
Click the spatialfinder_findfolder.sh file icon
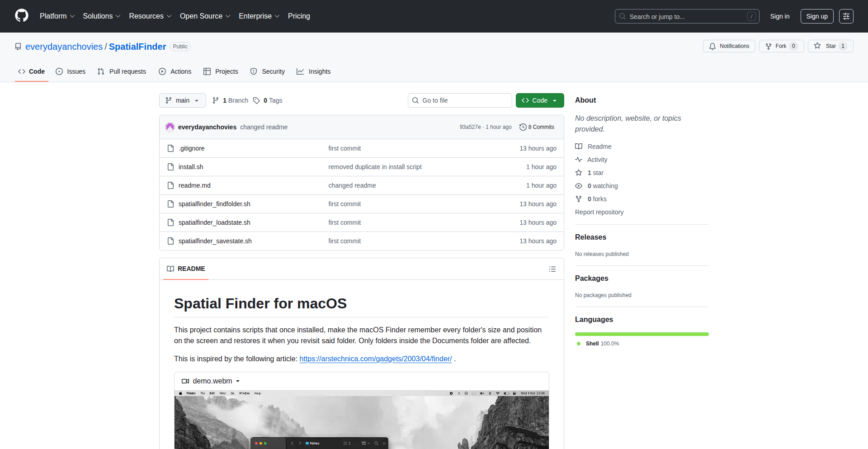tap(170, 204)
